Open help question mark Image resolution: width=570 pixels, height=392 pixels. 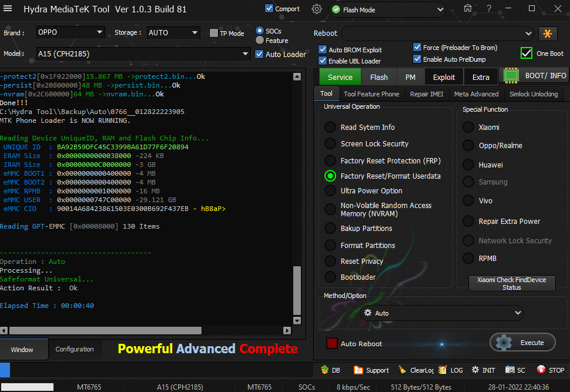point(489,8)
